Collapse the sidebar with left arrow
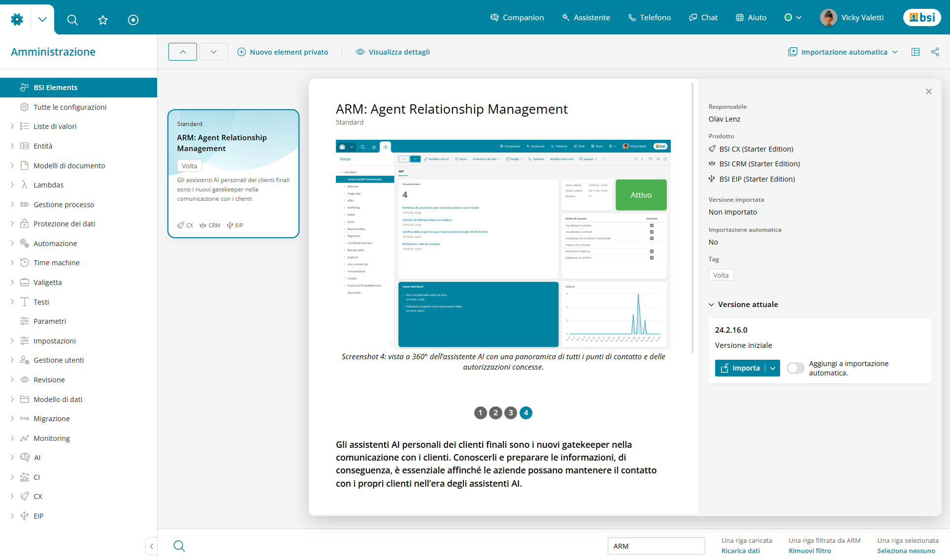This screenshot has height=560, width=950. pos(152,546)
